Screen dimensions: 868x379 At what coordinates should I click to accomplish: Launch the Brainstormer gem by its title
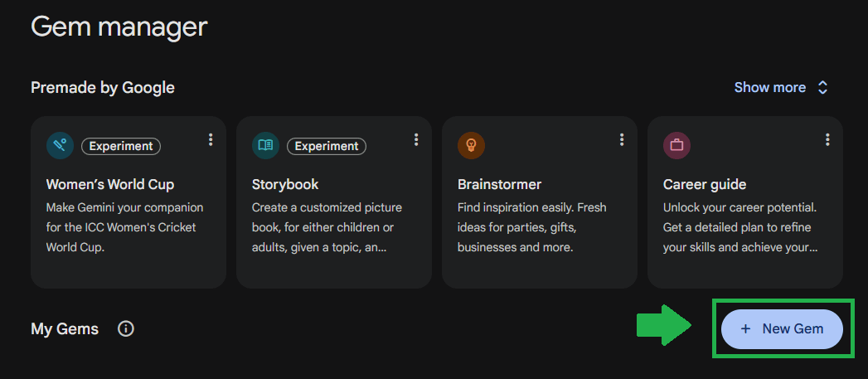click(x=499, y=184)
